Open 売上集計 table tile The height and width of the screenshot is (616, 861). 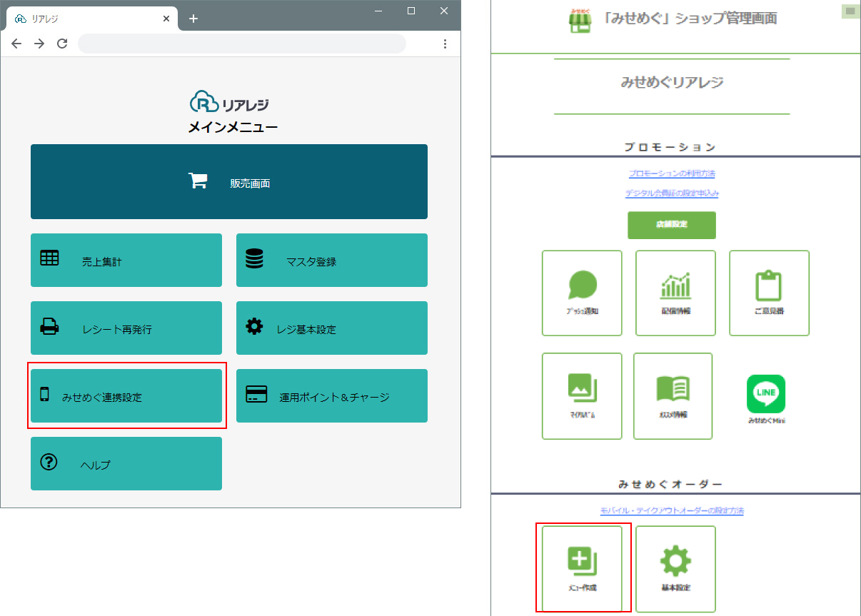click(126, 261)
